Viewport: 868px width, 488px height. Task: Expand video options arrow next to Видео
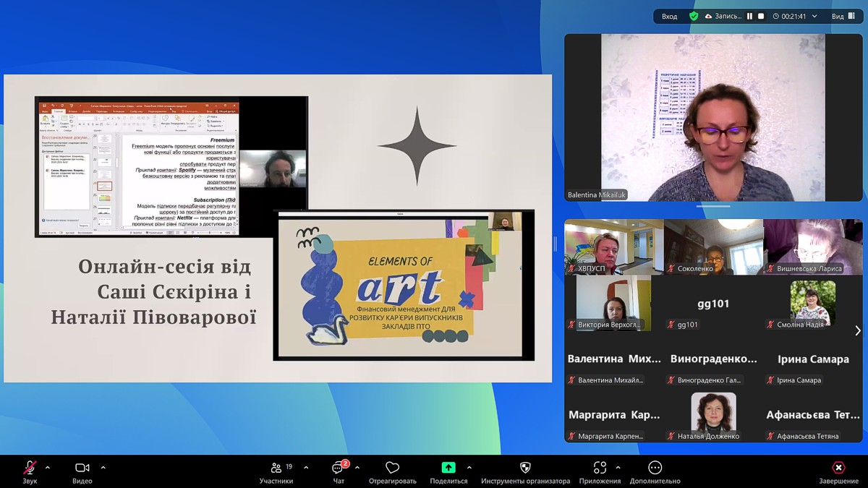coord(103,468)
